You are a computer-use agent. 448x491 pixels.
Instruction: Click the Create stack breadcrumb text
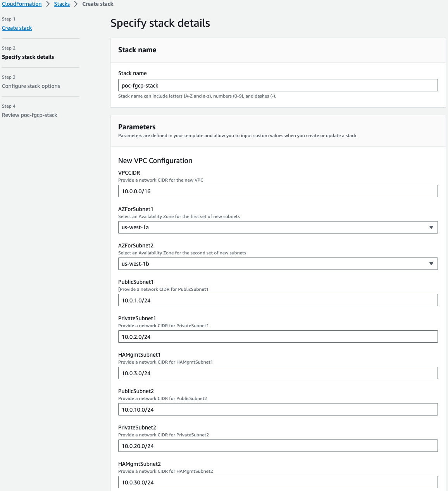(x=98, y=4)
